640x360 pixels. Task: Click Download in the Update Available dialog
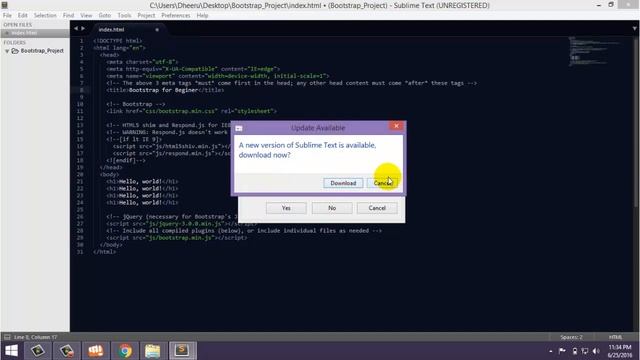tap(343, 183)
